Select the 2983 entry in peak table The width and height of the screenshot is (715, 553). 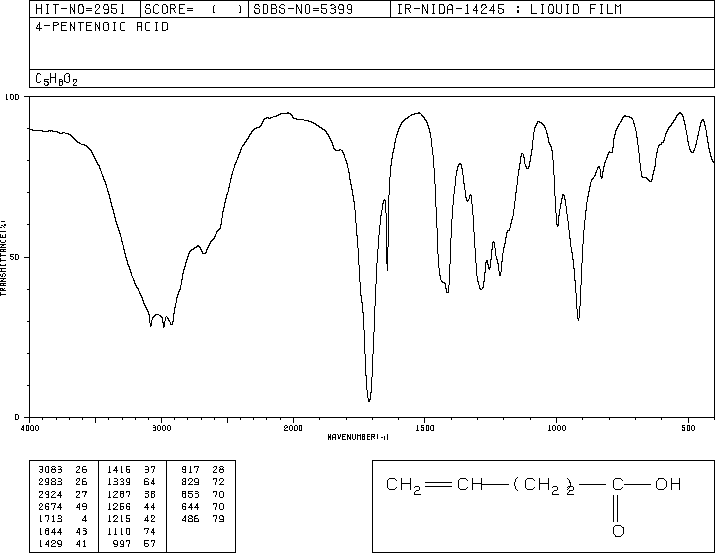click(51, 482)
